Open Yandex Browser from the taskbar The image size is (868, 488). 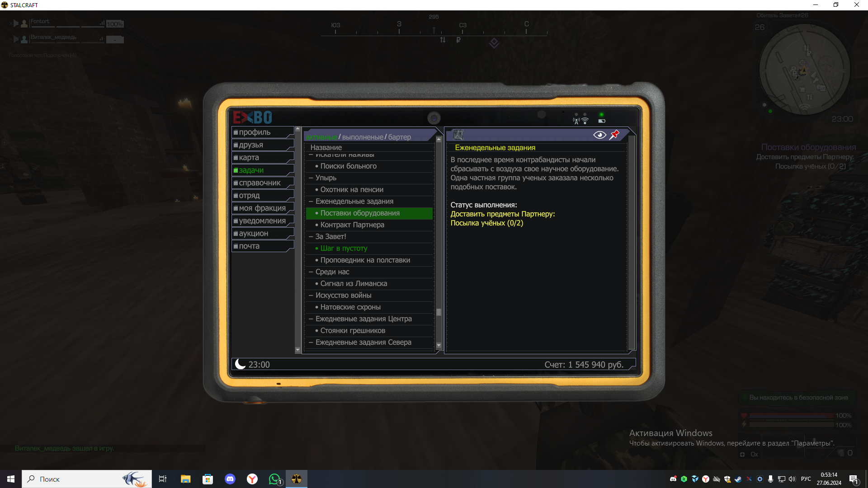click(252, 479)
